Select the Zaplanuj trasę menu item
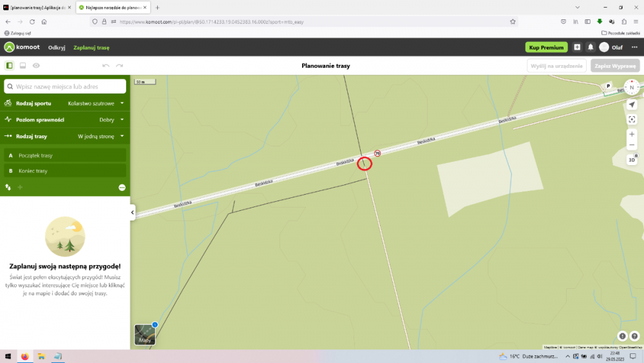This screenshot has width=644, height=363. point(91,48)
